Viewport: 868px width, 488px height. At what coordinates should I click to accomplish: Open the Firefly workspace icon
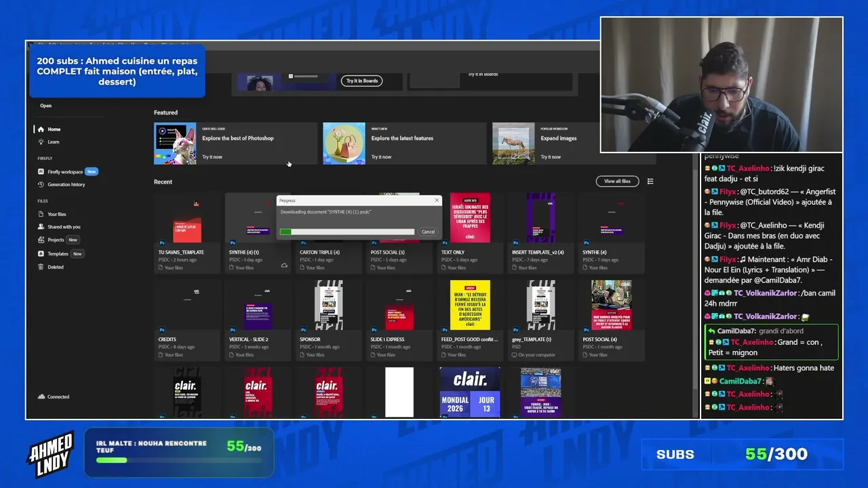pyautogui.click(x=41, y=172)
